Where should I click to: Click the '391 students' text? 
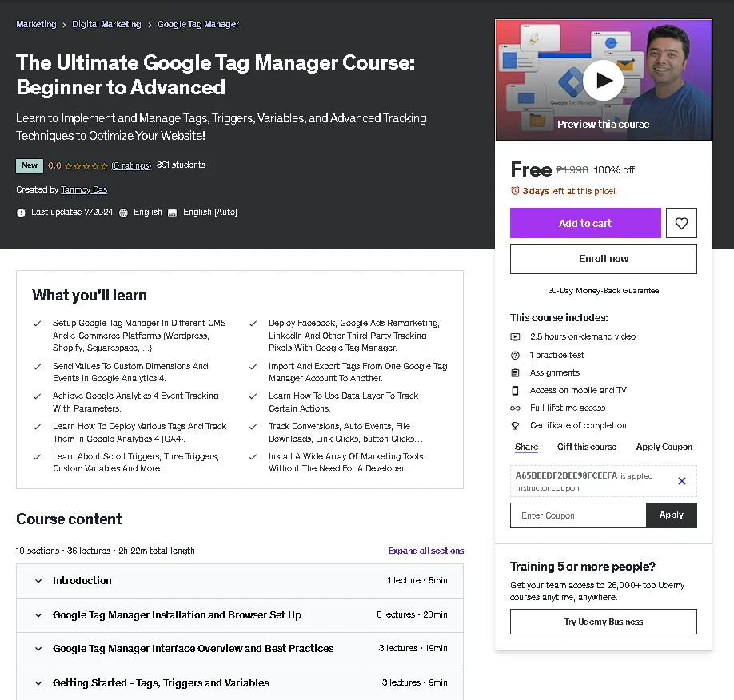(x=181, y=165)
